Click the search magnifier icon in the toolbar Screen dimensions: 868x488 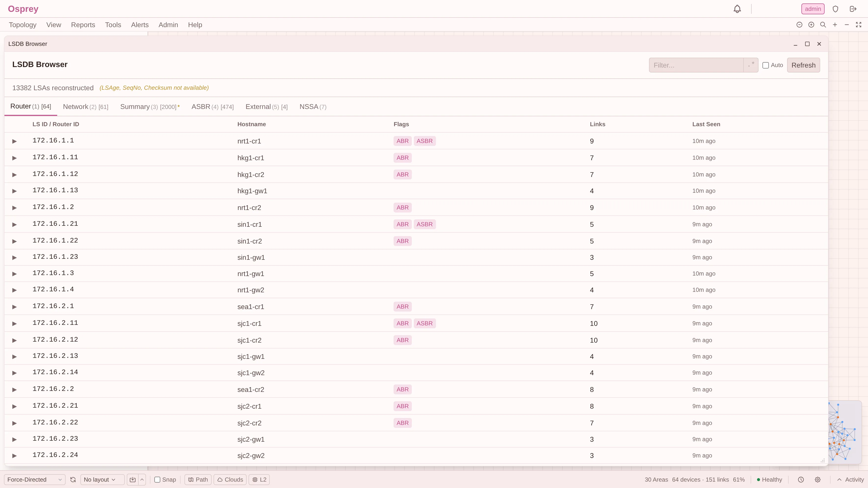click(823, 25)
